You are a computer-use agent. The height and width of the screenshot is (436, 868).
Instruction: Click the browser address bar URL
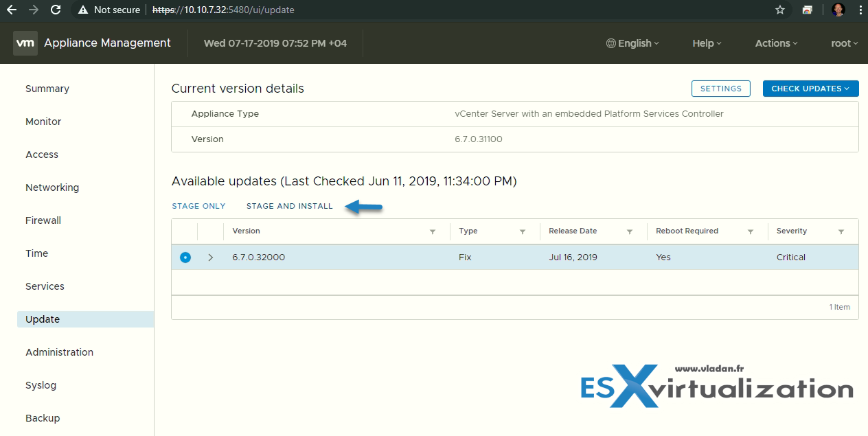(227, 10)
